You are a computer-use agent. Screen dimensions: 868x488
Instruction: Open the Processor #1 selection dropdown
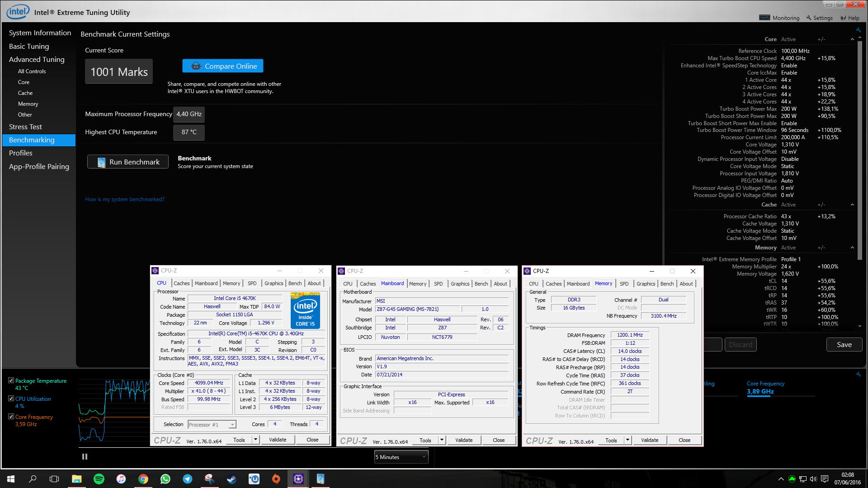212,425
